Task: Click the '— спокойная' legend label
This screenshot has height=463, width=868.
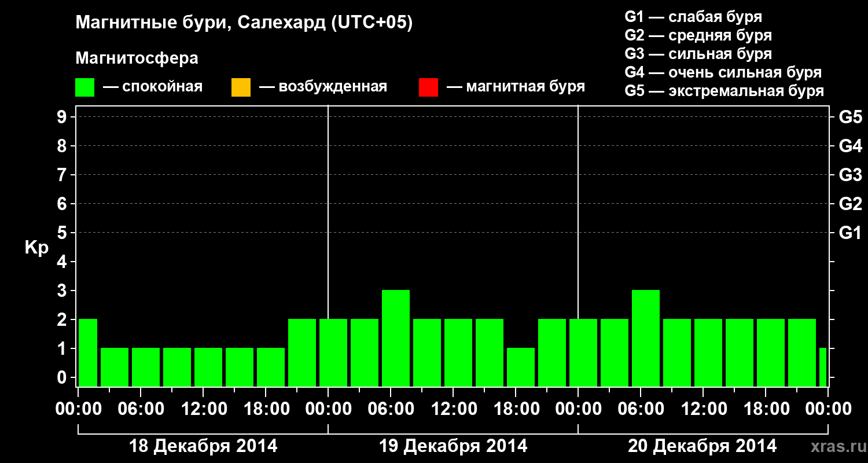Action: (153, 87)
